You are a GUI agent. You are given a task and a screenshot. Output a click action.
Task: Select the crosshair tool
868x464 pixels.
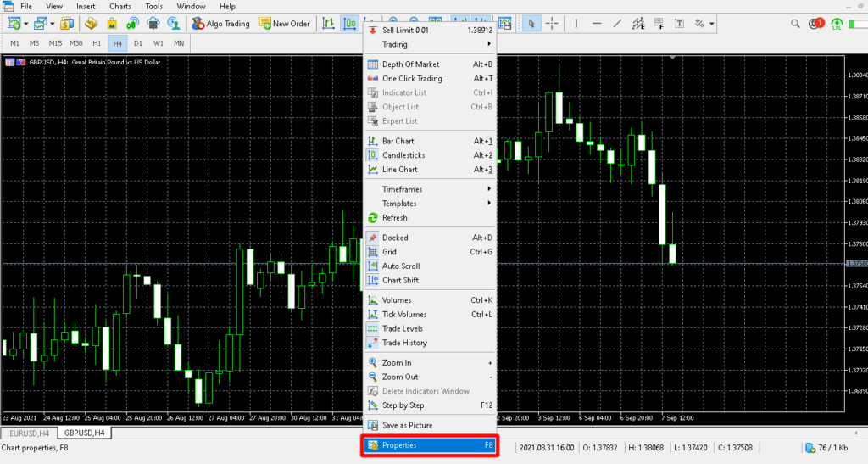tap(552, 24)
